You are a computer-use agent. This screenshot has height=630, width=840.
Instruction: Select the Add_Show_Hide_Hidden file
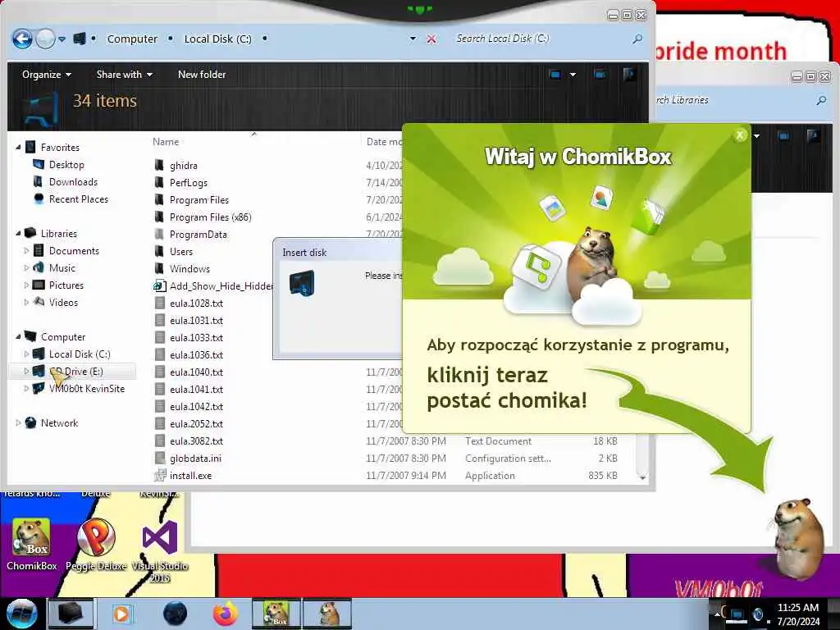click(214, 286)
